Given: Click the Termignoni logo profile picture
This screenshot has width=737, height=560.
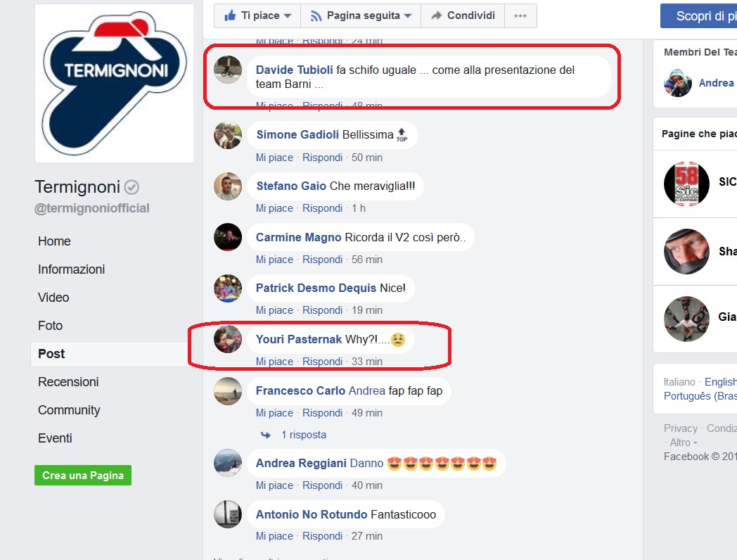Looking at the screenshot, I should coord(114,83).
